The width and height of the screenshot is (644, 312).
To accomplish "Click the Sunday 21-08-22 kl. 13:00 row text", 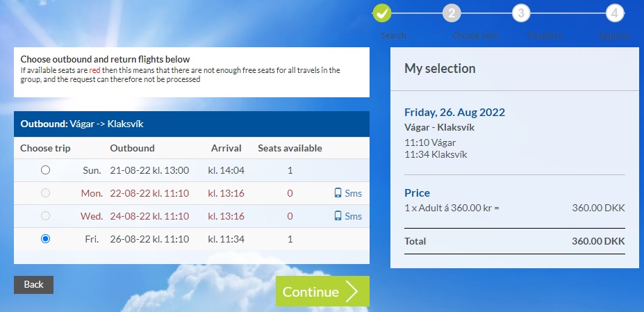I will coord(149,170).
